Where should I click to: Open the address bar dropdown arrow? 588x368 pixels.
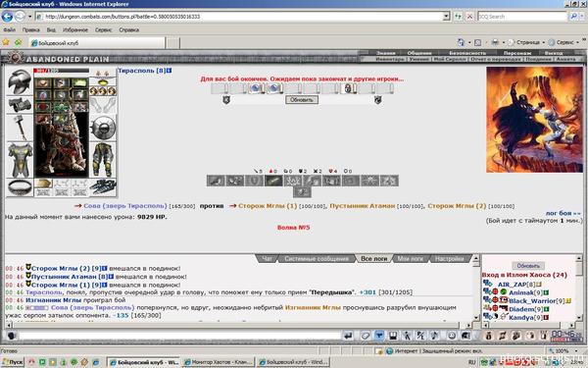446,16
